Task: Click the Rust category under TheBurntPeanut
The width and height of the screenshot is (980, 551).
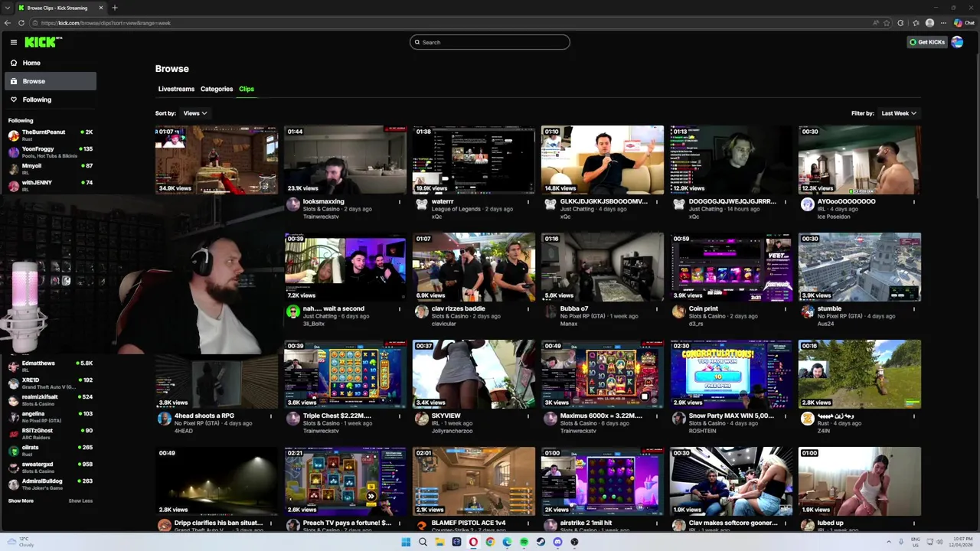Action: pyautogui.click(x=26, y=139)
